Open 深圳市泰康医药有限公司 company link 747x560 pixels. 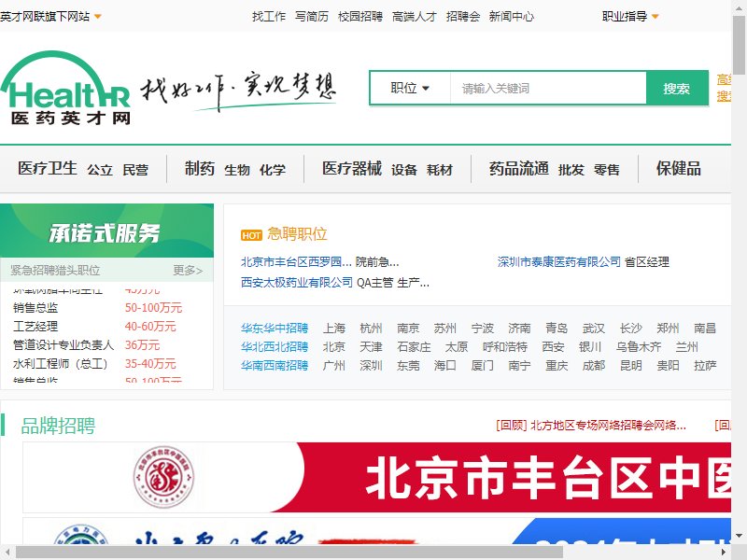click(x=559, y=262)
